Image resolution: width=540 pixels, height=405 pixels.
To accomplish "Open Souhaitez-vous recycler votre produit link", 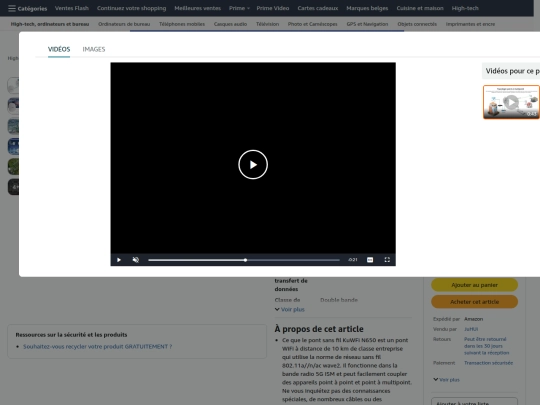I will (x=97, y=346).
